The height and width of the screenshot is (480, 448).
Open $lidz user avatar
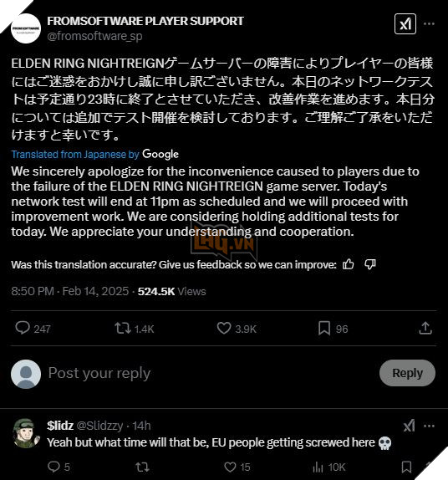26,433
